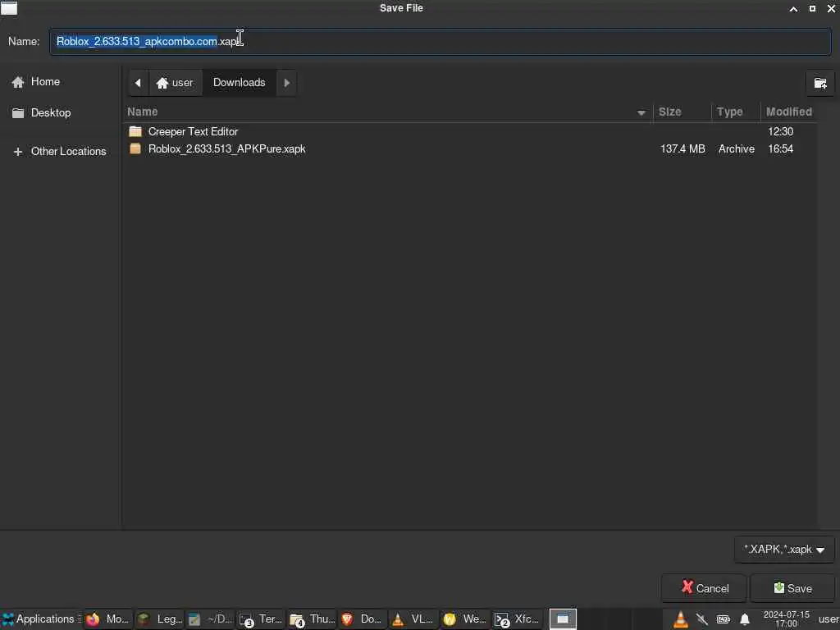
Task: Click the 137.4 MB size cell
Action: 682,149
